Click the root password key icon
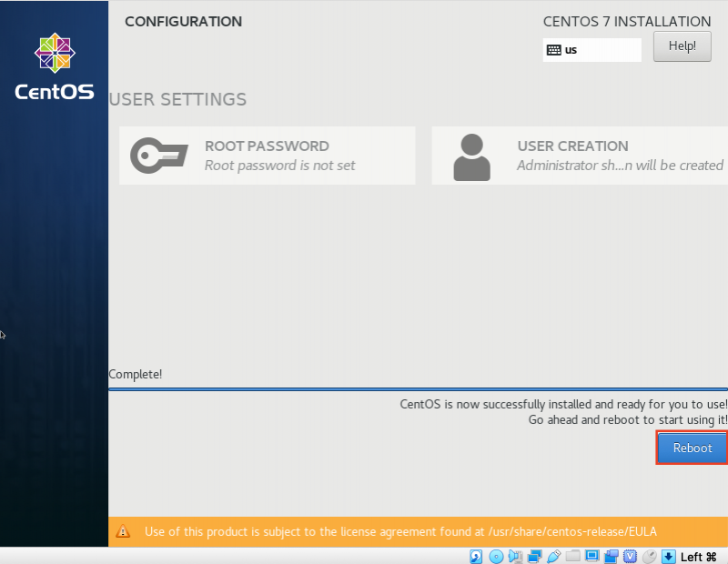Viewport: 728px width, 564px height. (159, 156)
